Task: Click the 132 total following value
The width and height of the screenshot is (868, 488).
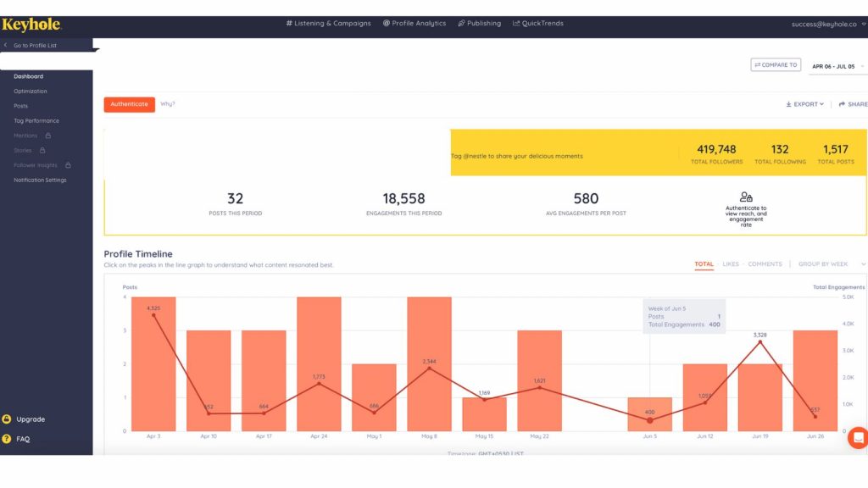Action: click(x=780, y=149)
